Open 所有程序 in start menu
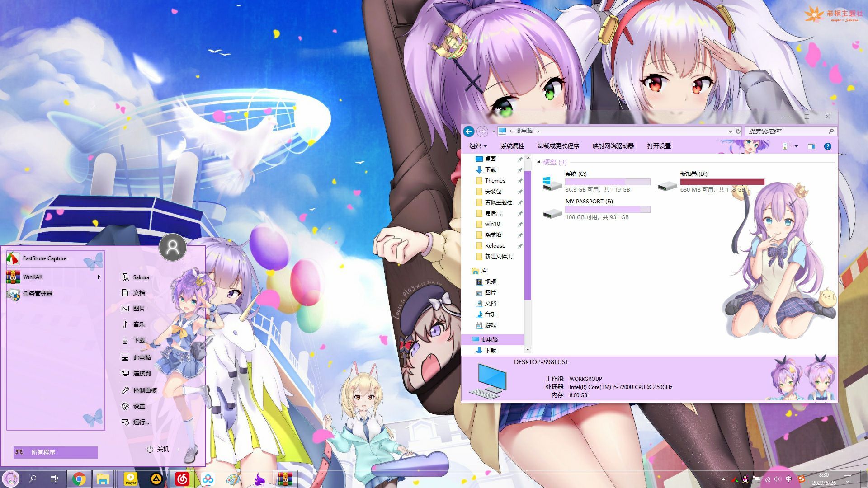Screen dimensions: 868x488 click(56, 452)
